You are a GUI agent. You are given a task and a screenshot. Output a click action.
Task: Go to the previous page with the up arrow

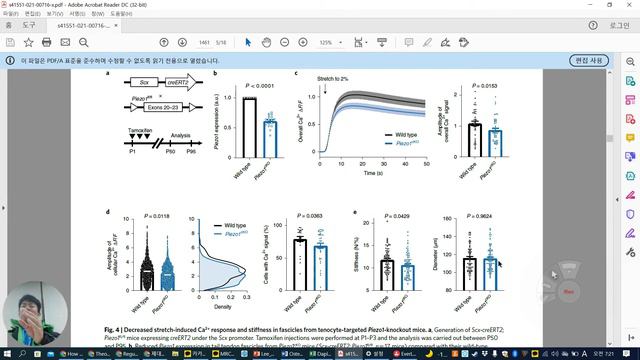pyautogui.click(x=164, y=42)
